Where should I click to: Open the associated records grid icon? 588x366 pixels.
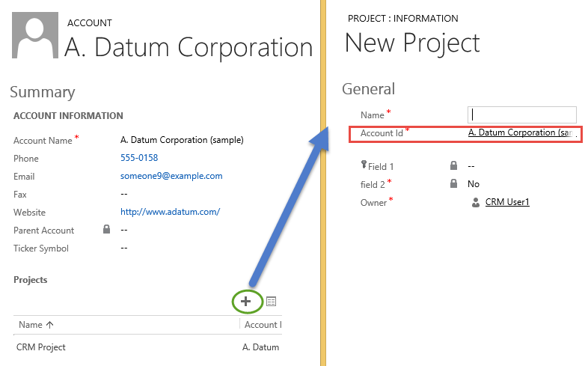[x=271, y=302]
